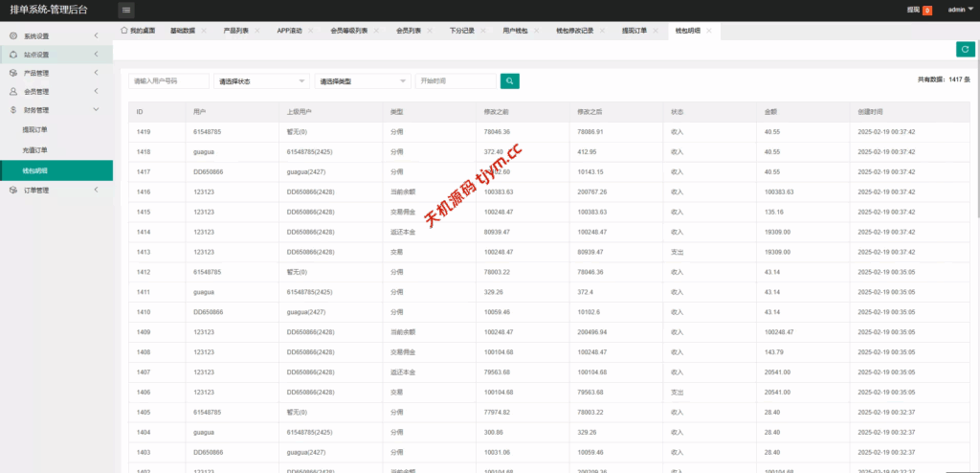Screen dimensions: 980x473
Task: Open the 请选择状态 dropdown
Action: [262, 81]
